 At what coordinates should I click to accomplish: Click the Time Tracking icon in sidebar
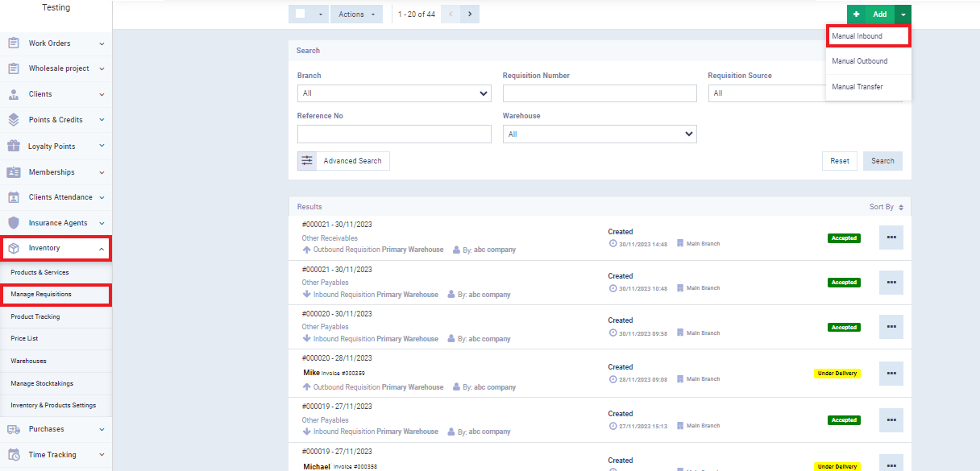(x=14, y=455)
